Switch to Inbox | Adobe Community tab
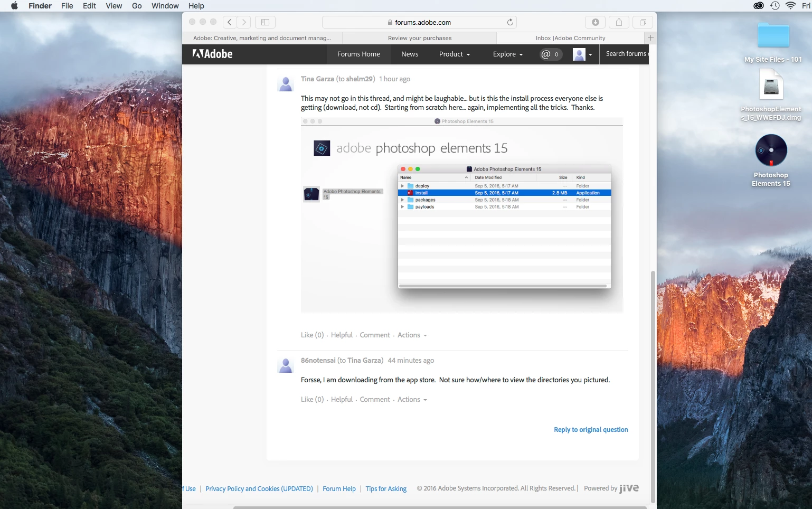 coord(571,38)
